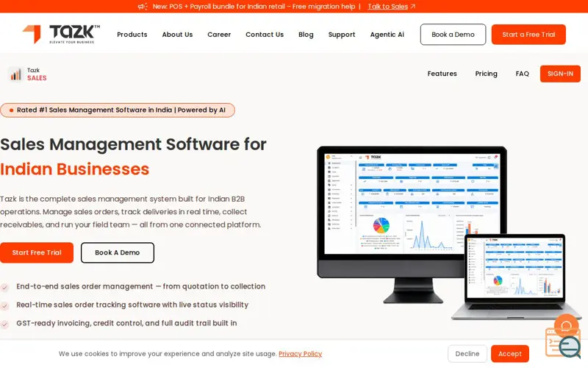Click the 'Indian Businesses' orange heading
The width and height of the screenshot is (588, 368).
point(75,169)
